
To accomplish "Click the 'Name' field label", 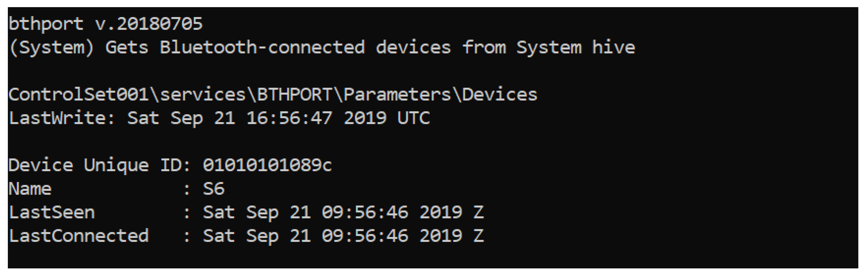I will 30,189.
